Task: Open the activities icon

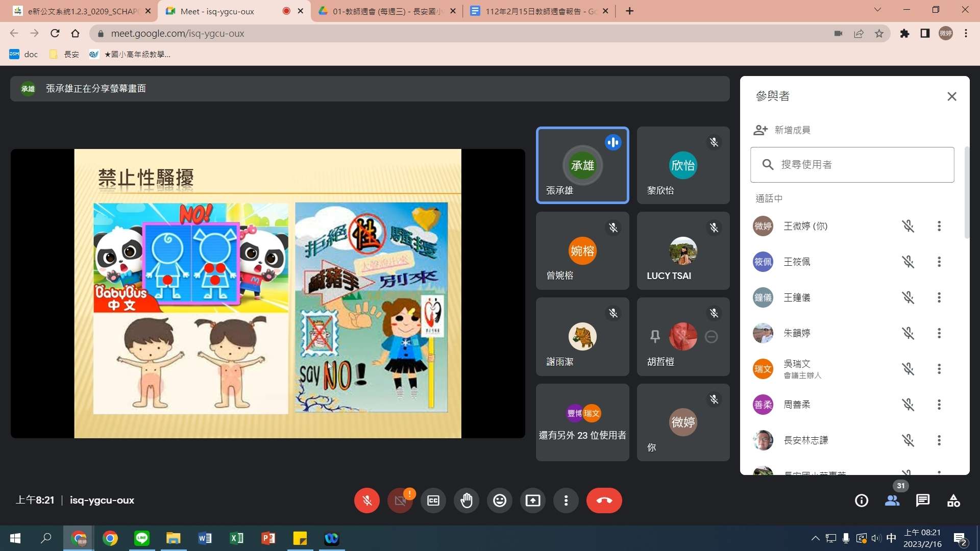Action: pos(953,500)
